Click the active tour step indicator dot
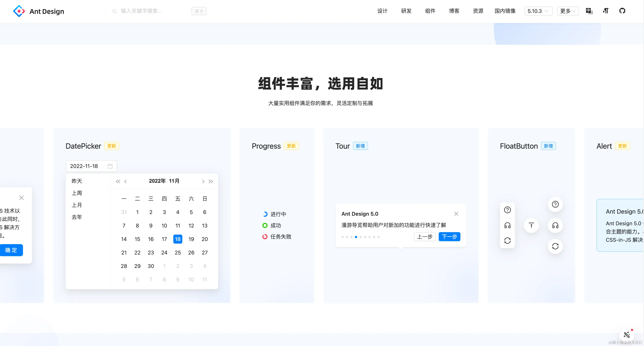644x346 pixels. [x=356, y=237]
